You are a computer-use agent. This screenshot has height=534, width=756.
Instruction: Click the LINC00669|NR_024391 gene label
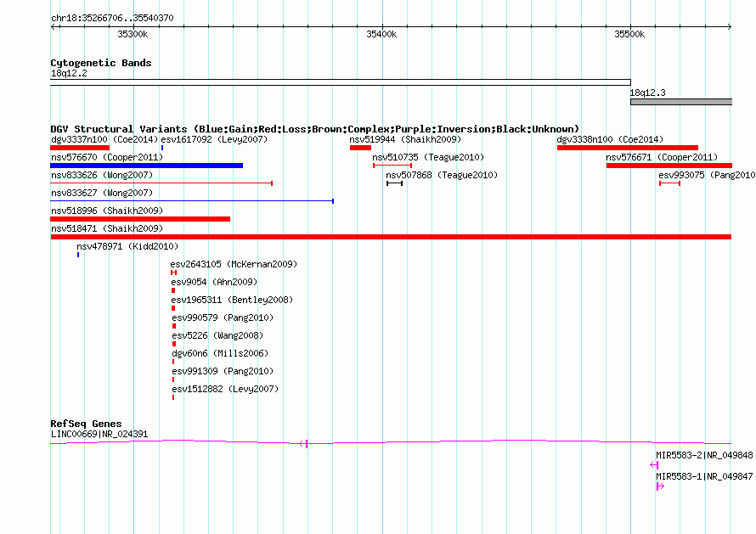point(99,434)
